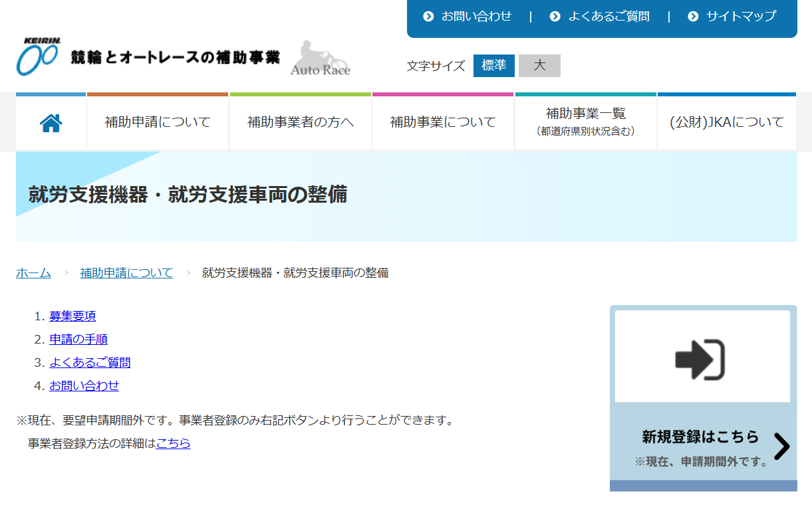Click the KEIRIN logo
The image size is (812, 515).
tap(39, 56)
